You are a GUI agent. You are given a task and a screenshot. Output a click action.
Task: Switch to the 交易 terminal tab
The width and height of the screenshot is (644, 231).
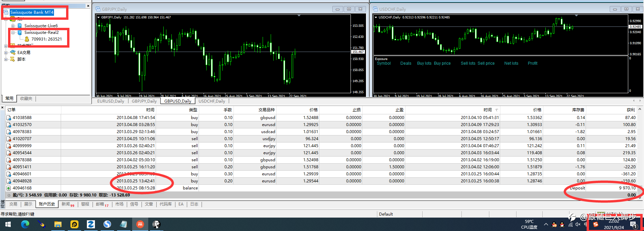13,204
